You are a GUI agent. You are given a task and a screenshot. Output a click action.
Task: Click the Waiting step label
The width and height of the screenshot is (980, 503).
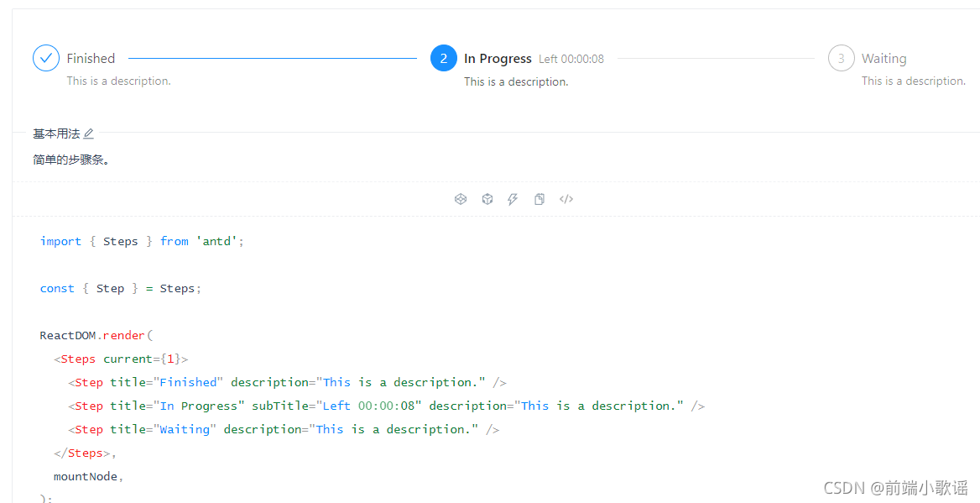point(885,58)
